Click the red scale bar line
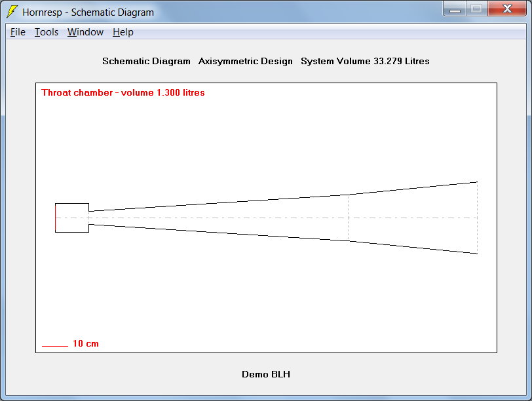The width and height of the screenshot is (532, 401). (55, 346)
